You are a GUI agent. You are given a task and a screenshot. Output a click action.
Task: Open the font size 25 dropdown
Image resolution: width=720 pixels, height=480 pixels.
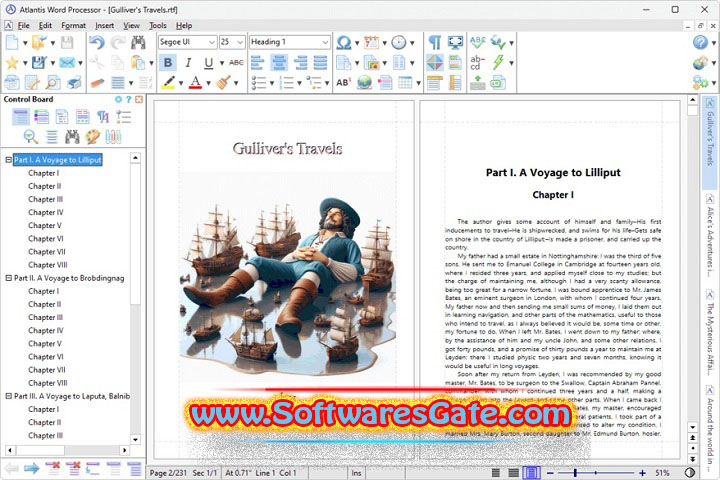240,42
